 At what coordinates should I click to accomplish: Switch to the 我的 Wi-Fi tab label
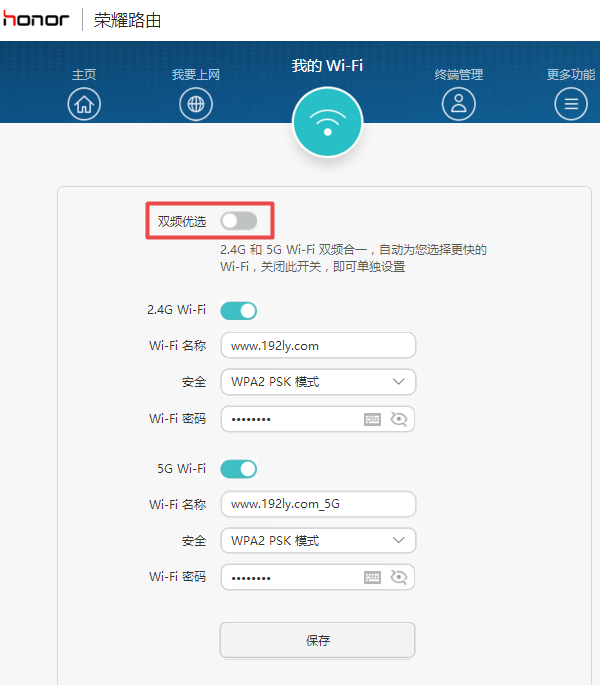(327, 66)
